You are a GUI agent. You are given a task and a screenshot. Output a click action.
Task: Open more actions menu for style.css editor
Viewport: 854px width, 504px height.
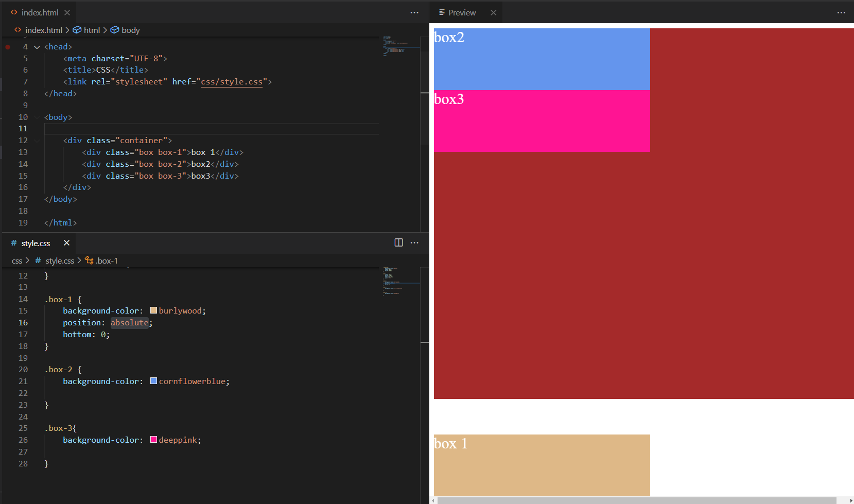point(414,242)
